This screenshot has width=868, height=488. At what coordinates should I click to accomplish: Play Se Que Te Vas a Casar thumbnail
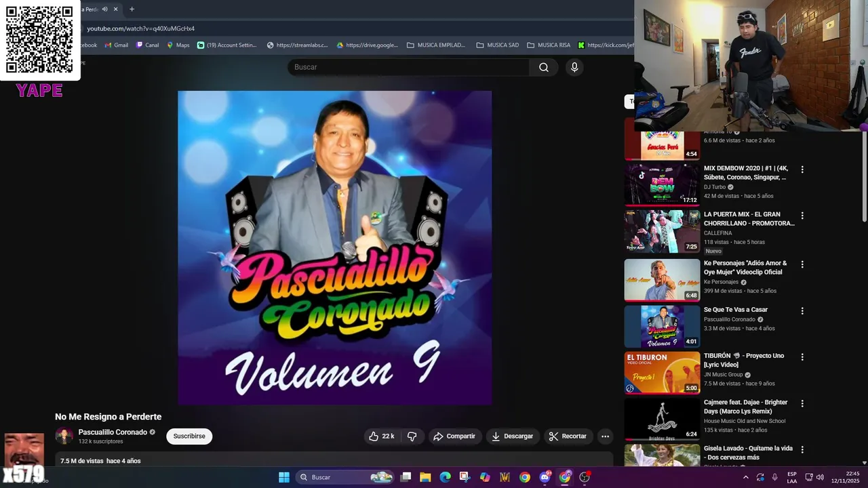(662, 327)
